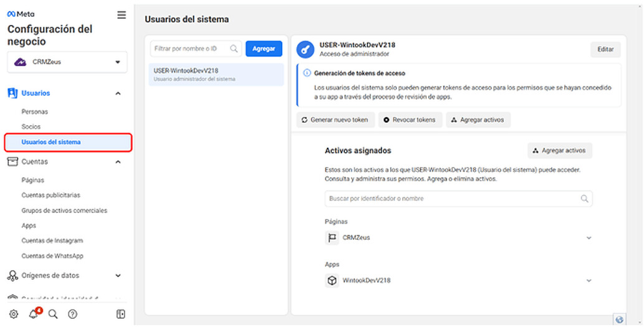Click Generar nuevo token button
This screenshot has width=644, height=327.
point(335,120)
